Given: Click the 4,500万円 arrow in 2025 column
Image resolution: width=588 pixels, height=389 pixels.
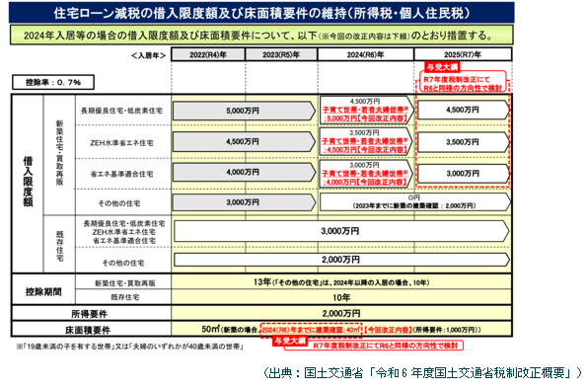Looking at the screenshot, I should [x=464, y=110].
